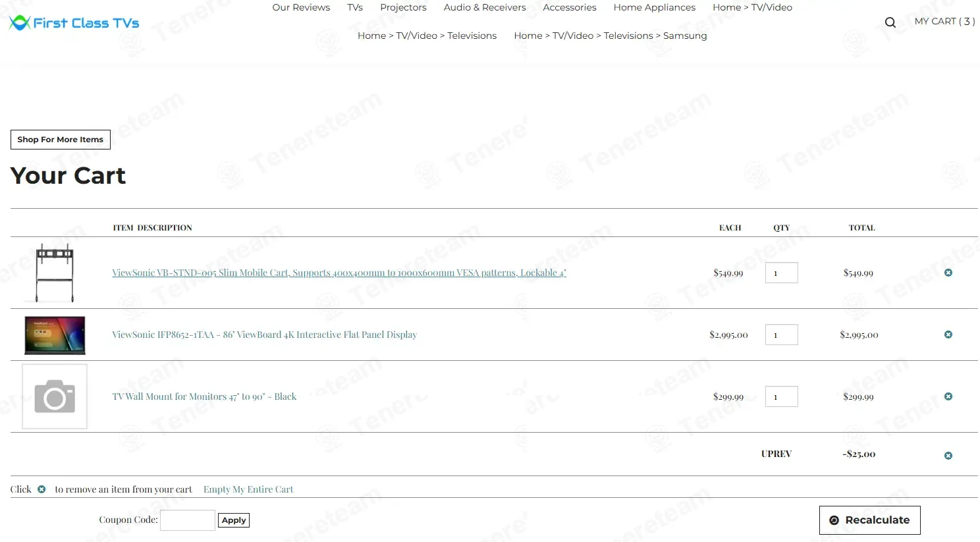Open the Projectors menu item
The image size is (980, 542).
tap(403, 7)
